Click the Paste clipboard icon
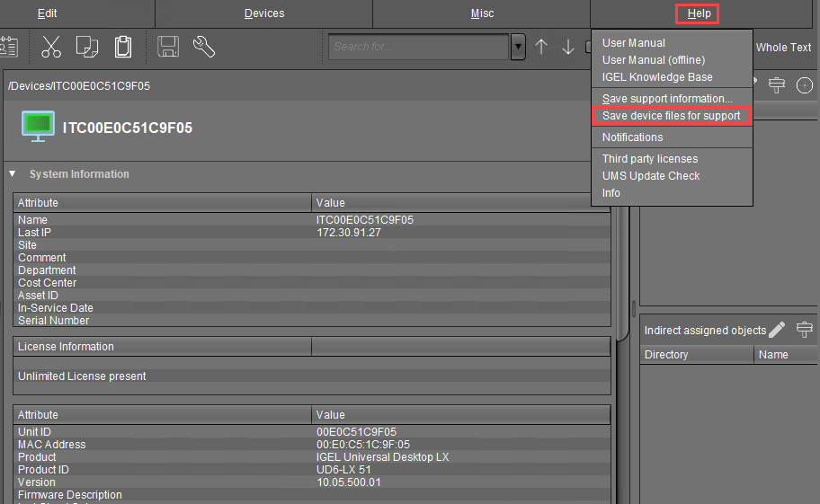820x504 pixels. 123,47
